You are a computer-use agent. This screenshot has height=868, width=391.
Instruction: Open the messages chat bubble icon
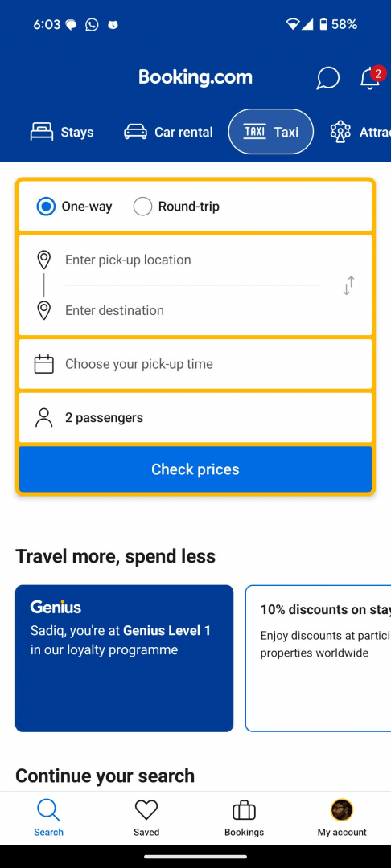click(x=328, y=78)
